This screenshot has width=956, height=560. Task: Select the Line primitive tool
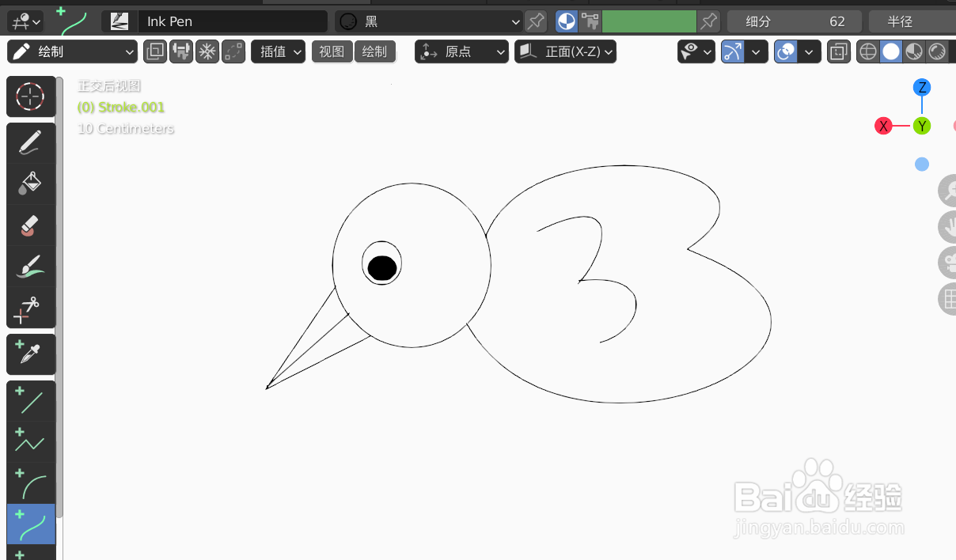(31, 402)
